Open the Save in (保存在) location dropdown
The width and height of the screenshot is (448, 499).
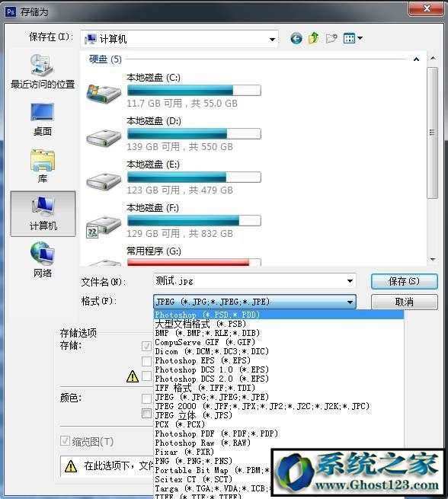(x=179, y=39)
